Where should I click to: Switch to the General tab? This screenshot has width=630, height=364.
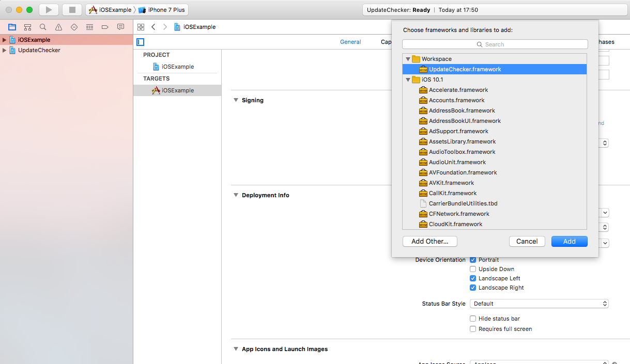pos(350,42)
